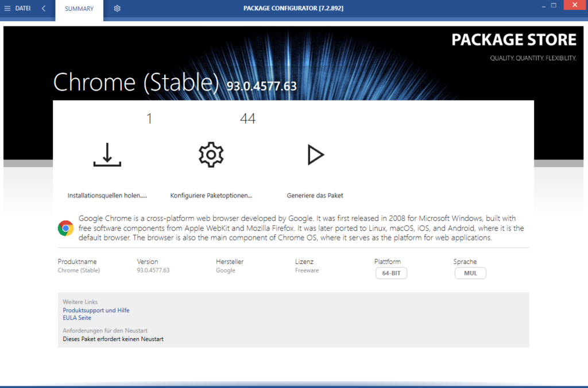Click '93.0.4577.63' under the Version label
The image size is (588, 388).
153,270
